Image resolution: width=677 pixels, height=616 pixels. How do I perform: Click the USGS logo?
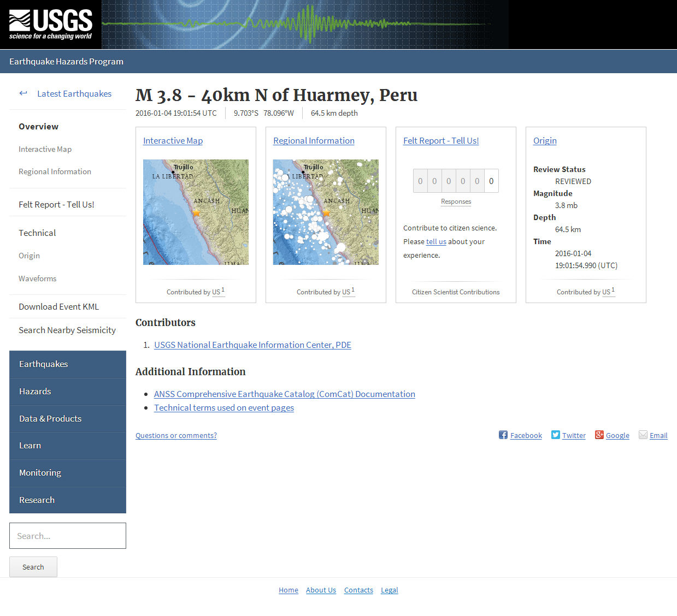pos(50,25)
